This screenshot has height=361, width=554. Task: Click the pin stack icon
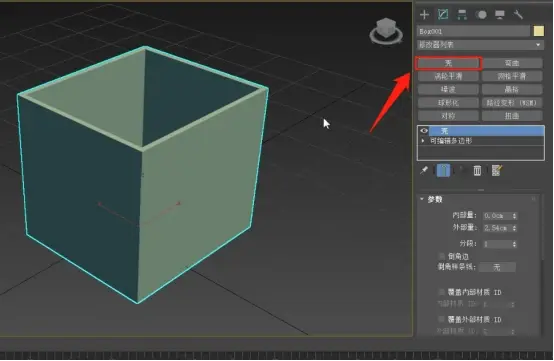coord(424,171)
